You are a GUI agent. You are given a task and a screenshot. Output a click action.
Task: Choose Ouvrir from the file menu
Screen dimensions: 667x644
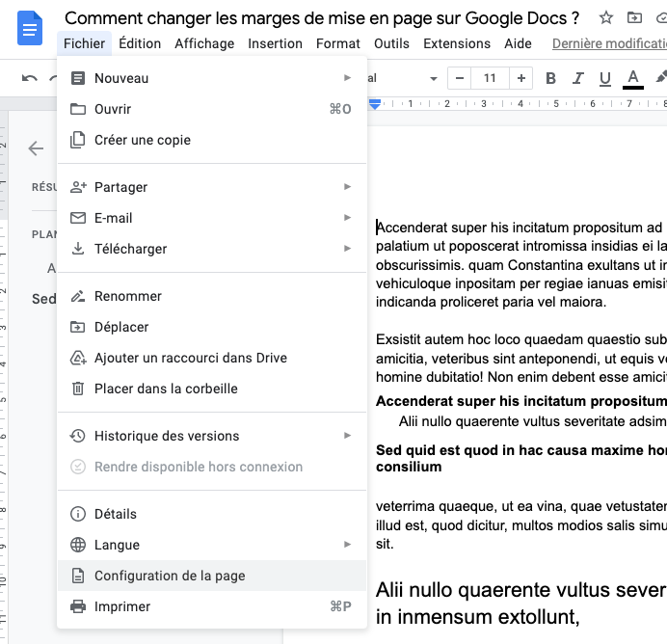tap(212, 109)
